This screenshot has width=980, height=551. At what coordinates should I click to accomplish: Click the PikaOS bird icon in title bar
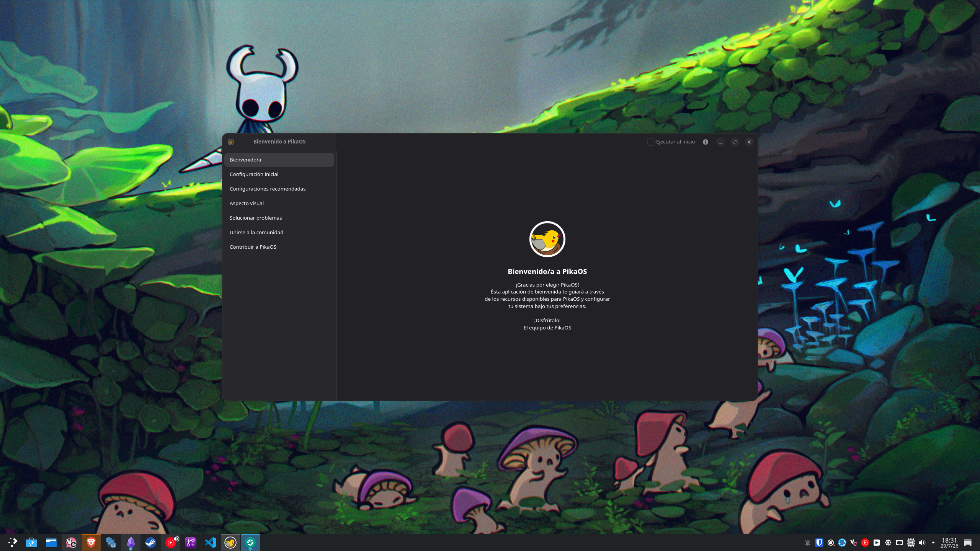click(231, 142)
